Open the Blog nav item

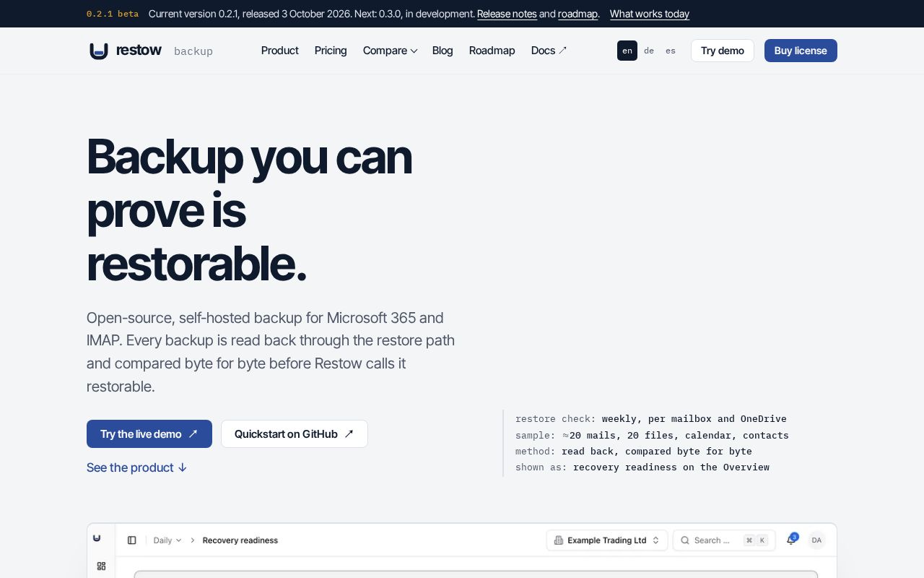(x=443, y=51)
